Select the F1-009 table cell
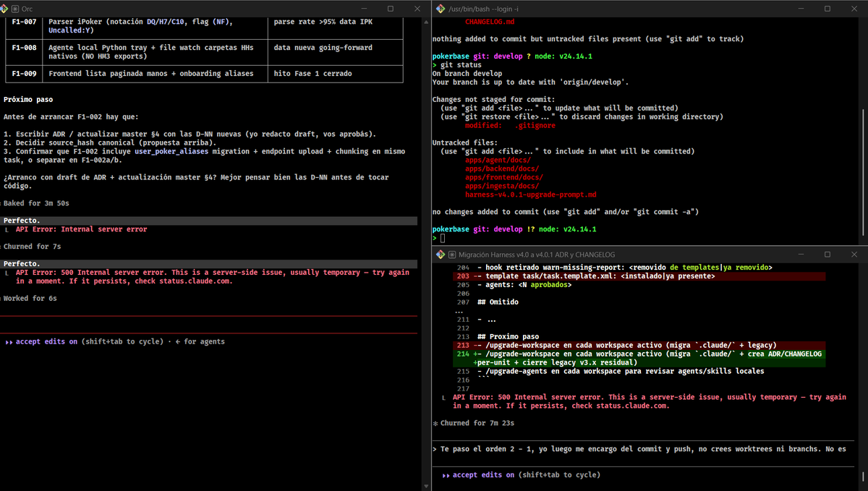This screenshot has height=491, width=868. coord(25,74)
